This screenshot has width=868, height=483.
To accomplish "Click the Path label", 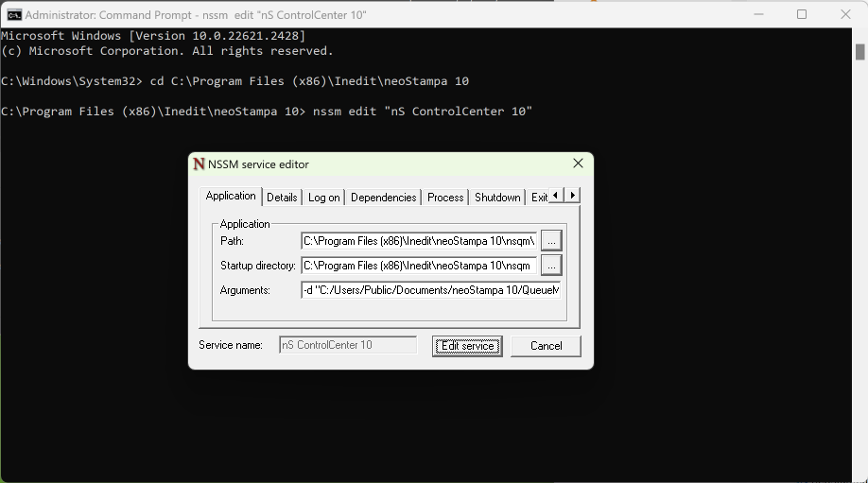I will click(232, 241).
